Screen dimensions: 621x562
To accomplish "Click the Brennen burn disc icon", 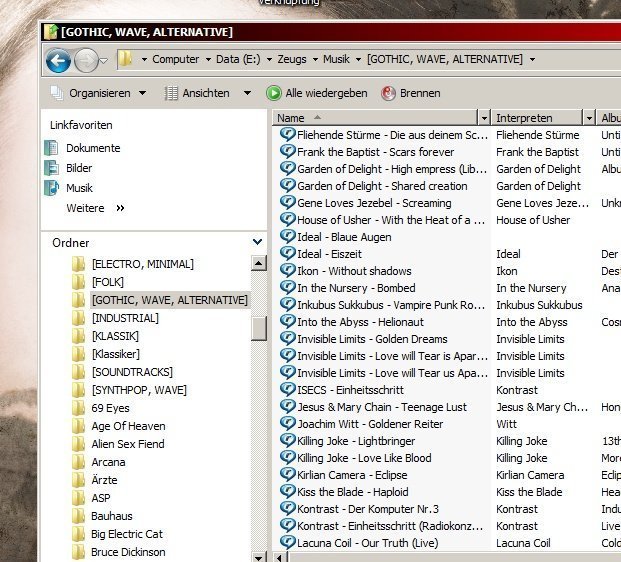I will pos(388,93).
